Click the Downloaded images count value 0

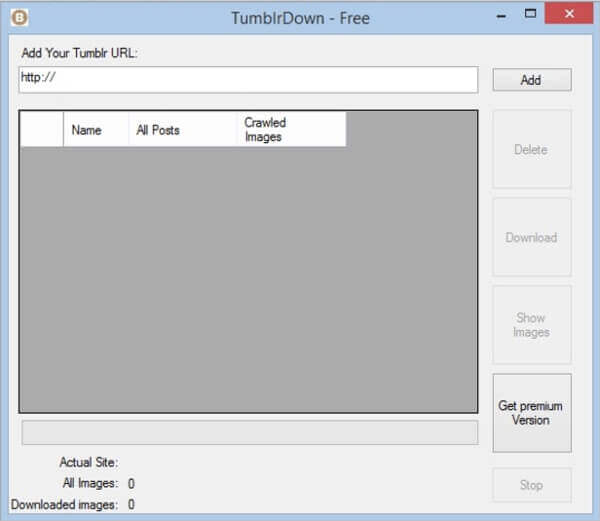click(131, 505)
